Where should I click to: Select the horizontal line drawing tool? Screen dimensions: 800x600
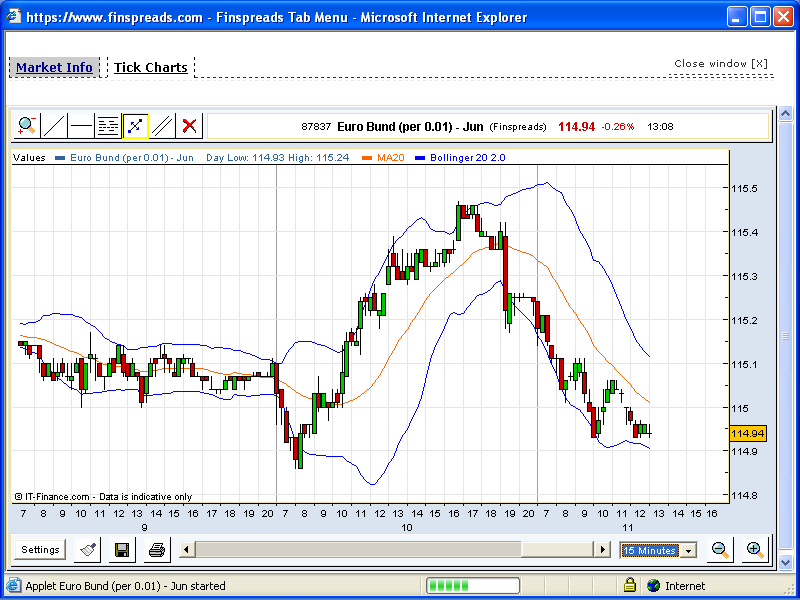[81, 126]
